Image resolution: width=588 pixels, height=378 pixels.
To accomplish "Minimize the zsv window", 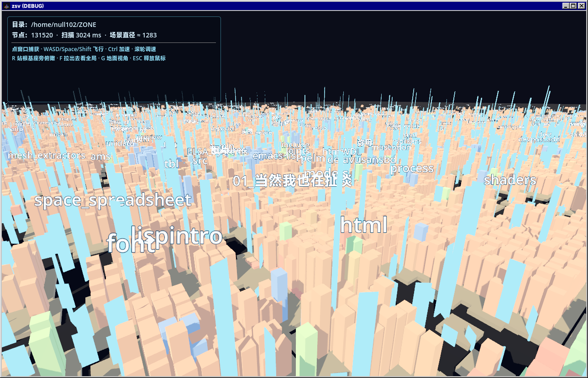I will point(566,6).
